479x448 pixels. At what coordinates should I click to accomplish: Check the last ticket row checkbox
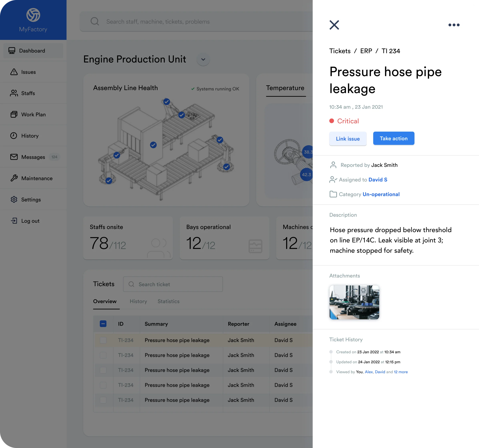(103, 400)
